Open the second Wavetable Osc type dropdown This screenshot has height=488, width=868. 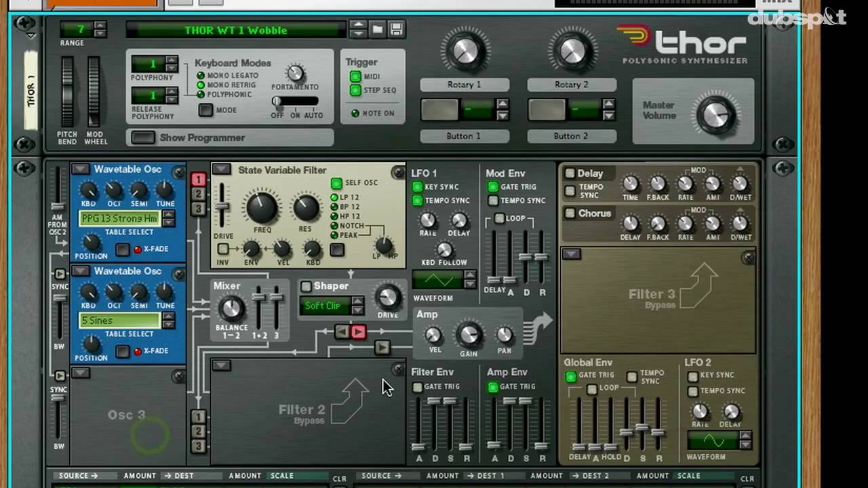pyautogui.click(x=81, y=271)
